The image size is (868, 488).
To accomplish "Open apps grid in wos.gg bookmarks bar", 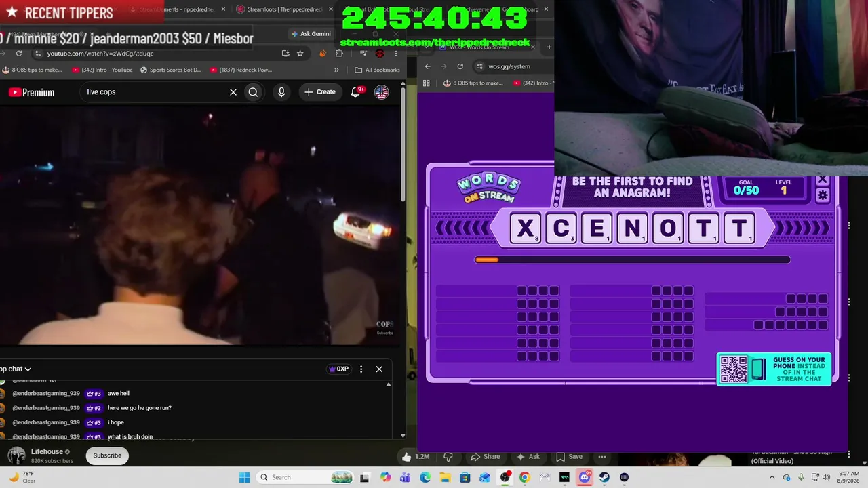I will click(x=427, y=83).
